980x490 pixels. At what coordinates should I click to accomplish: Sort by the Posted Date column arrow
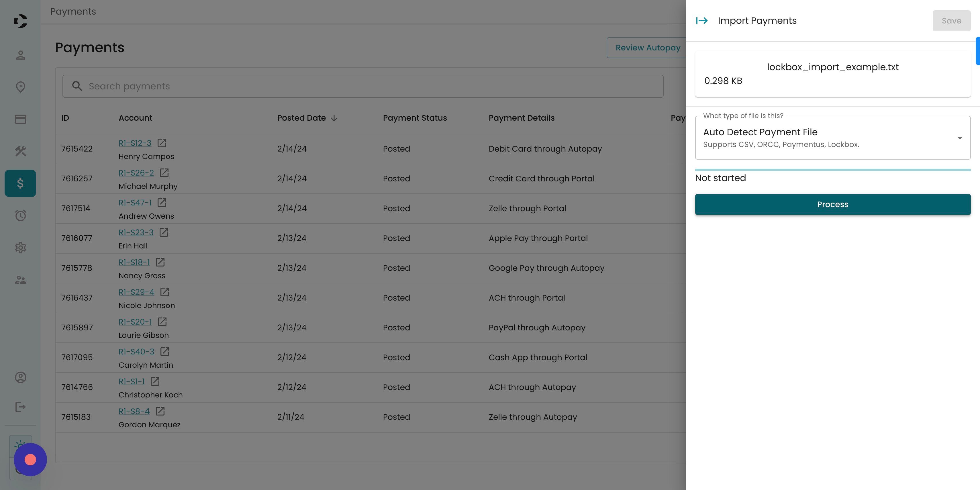click(334, 118)
